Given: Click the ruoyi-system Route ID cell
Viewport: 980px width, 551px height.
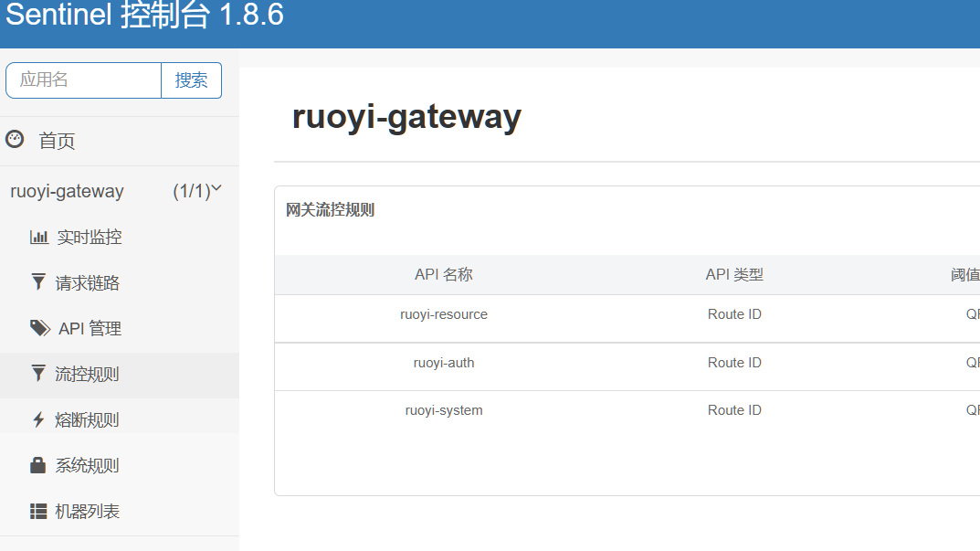Looking at the screenshot, I should click(734, 409).
